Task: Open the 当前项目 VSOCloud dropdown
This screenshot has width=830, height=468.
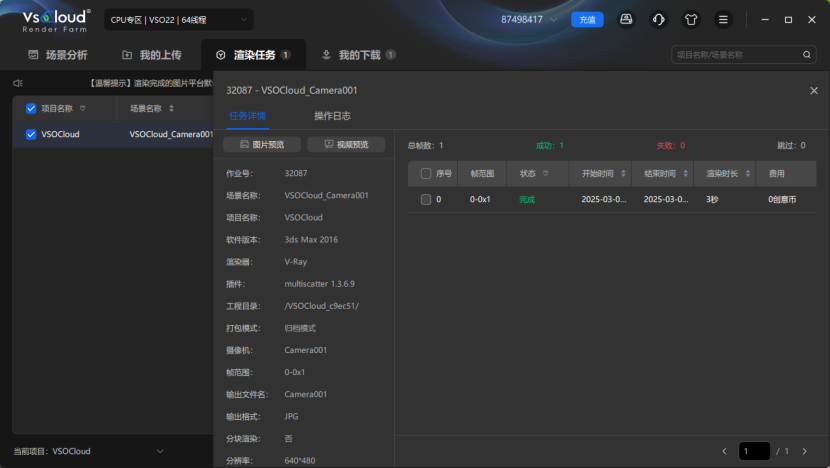Action: tap(161, 451)
